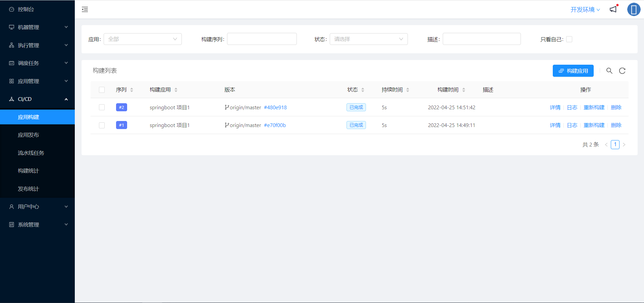Viewport: 644px width, 303px height.
Task: Click the 系统管理 control icon
Action: (x=11, y=225)
